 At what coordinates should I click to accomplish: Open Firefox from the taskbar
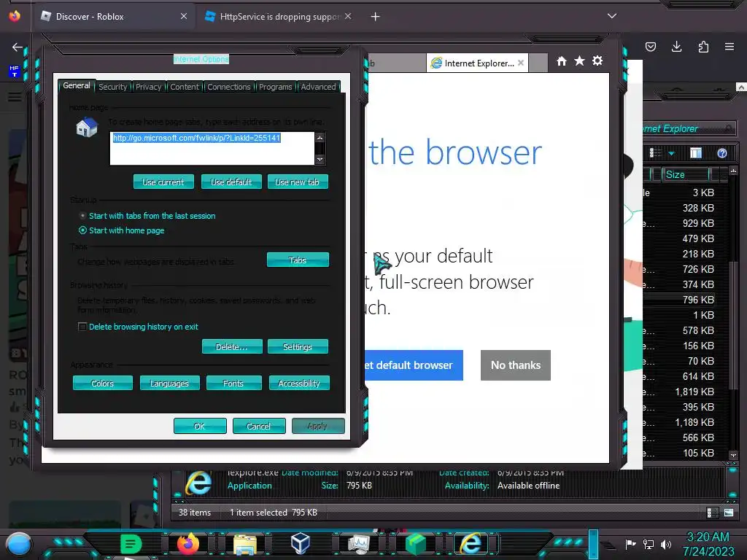pyautogui.click(x=187, y=544)
